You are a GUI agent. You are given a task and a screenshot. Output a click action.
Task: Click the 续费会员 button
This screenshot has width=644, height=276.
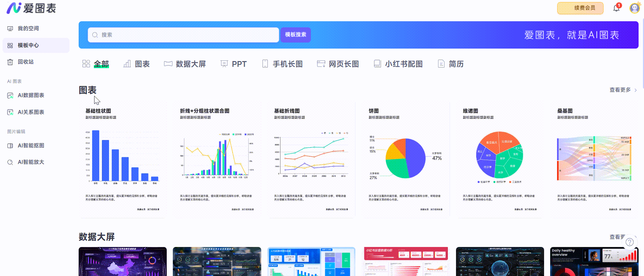(580, 8)
